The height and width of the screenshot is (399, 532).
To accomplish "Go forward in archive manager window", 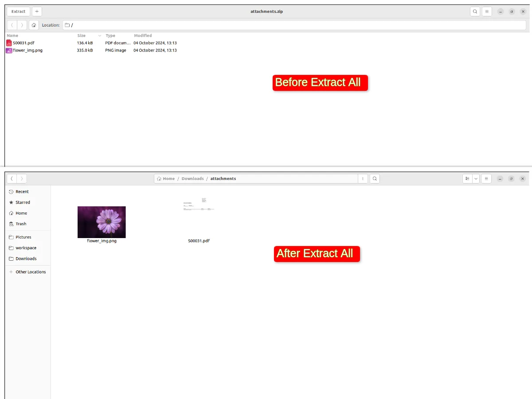I will point(22,25).
